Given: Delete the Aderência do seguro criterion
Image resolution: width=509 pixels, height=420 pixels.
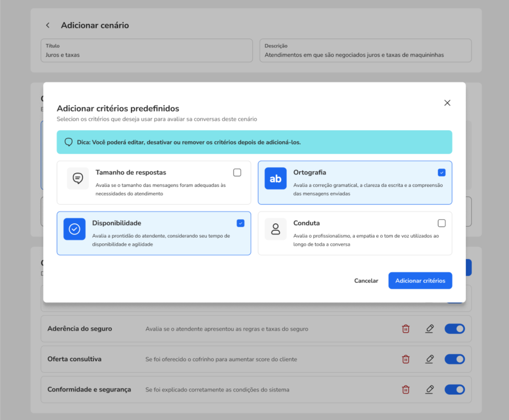Looking at the screenshot, I should pos(406,329).
